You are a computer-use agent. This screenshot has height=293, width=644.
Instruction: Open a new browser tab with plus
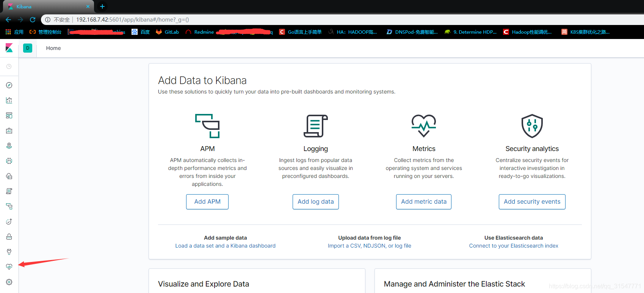tap(102, 6)
